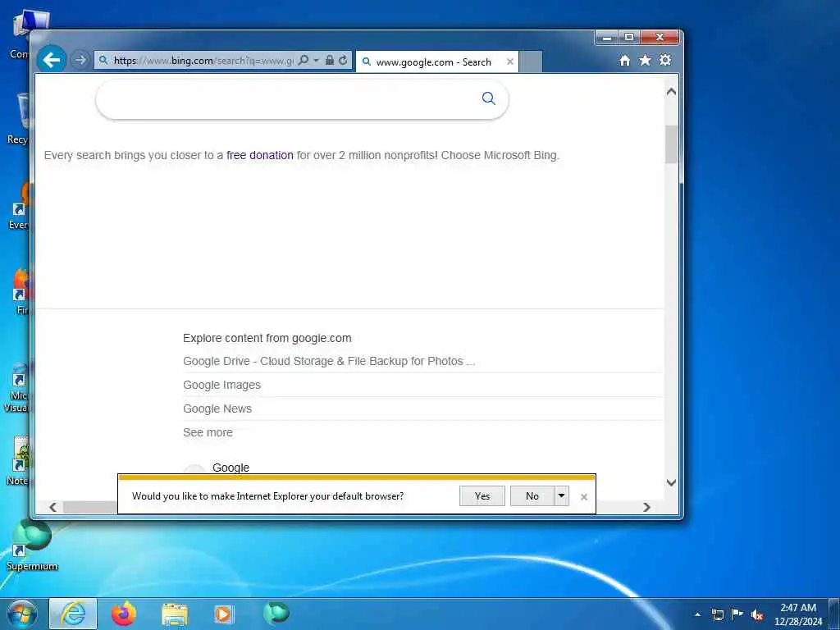Close the www.google.com - Search tab
The height and width of the screenshot is (630, 840).
coord(510,62)
